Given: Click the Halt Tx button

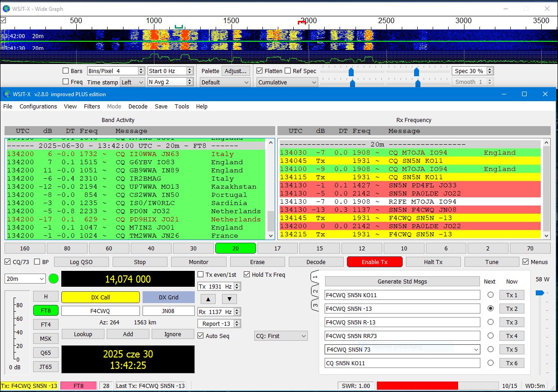Looking at the screenshot, I should point(433,262).
